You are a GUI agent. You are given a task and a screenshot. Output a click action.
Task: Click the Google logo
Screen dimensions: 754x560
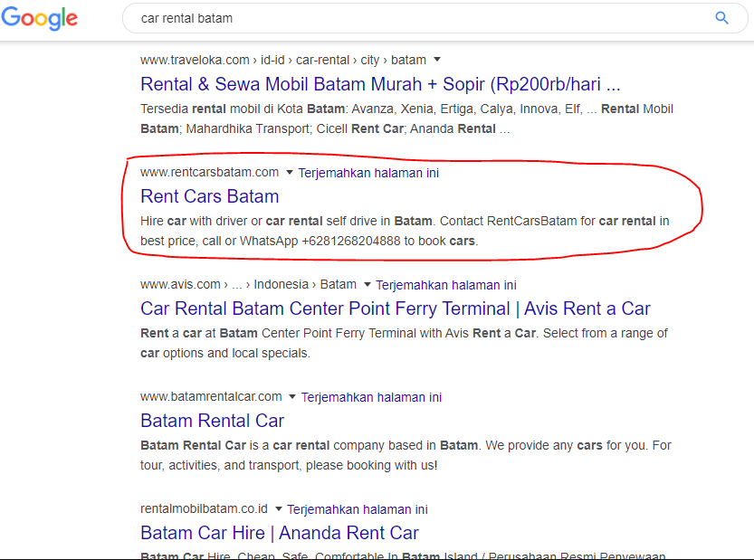coord(40,18)
